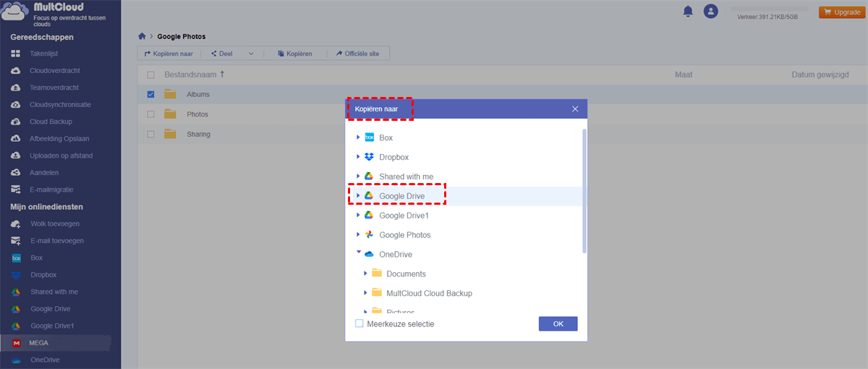Click the E-mailmigratie icon in sidebar
This screenshot has width=868, height=369.
pyautogui.click(x=15, y=190)
